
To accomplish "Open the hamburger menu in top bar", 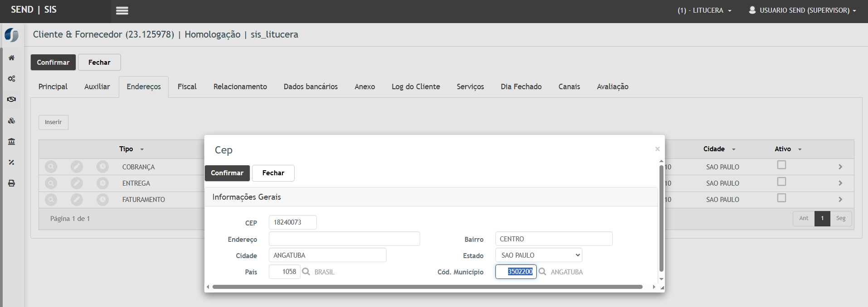I will point(122,11).
